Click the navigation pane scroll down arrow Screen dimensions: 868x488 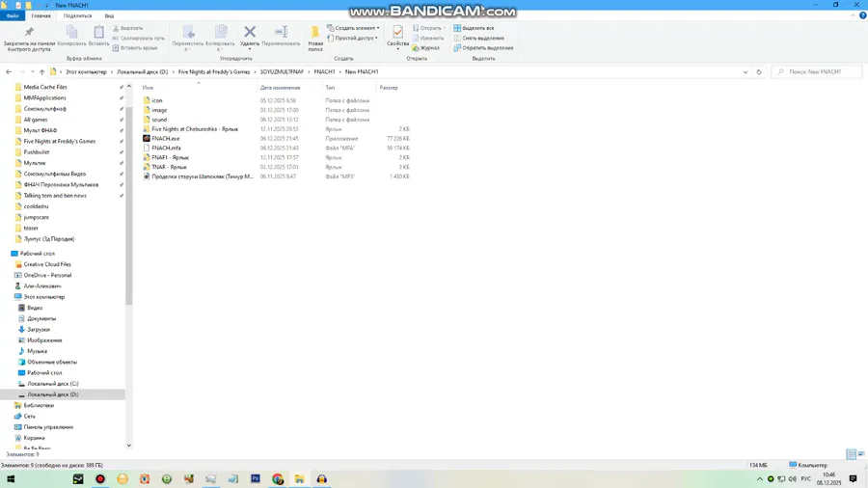(x=129, y=446)
